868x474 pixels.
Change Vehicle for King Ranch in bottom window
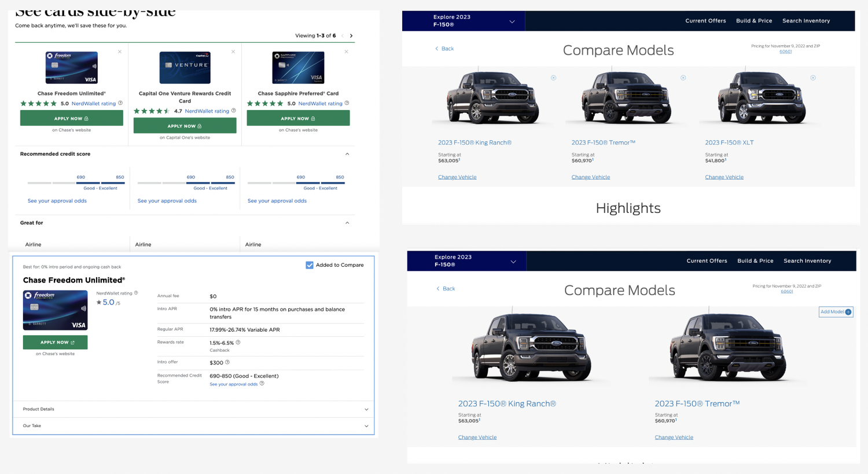(477, 438)
